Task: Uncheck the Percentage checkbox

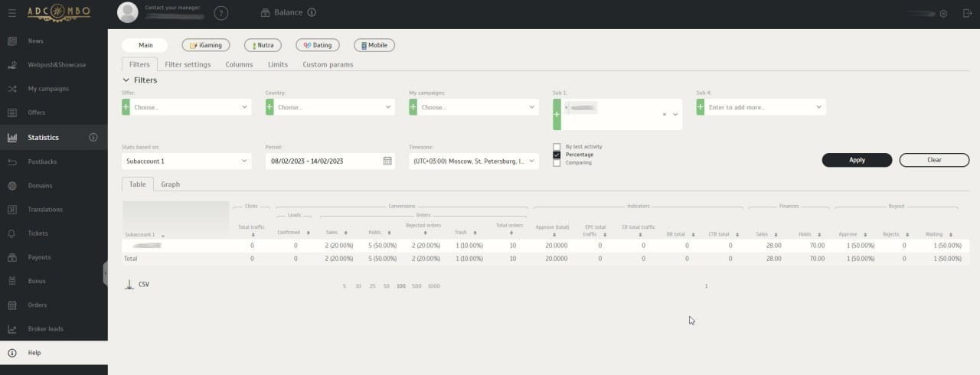Action: tap(557, 155)
